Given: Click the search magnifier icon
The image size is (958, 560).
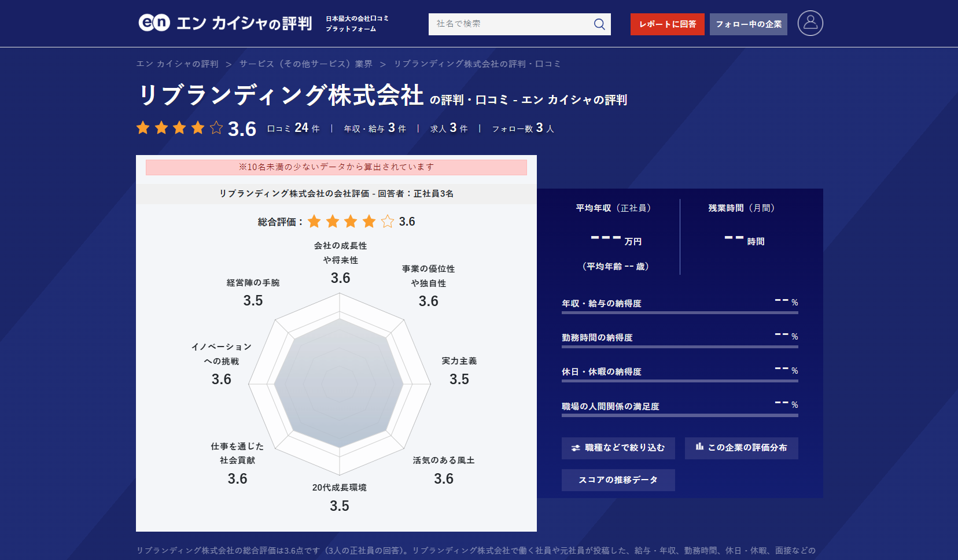Looking at the screenshot, I should (599, 24).
